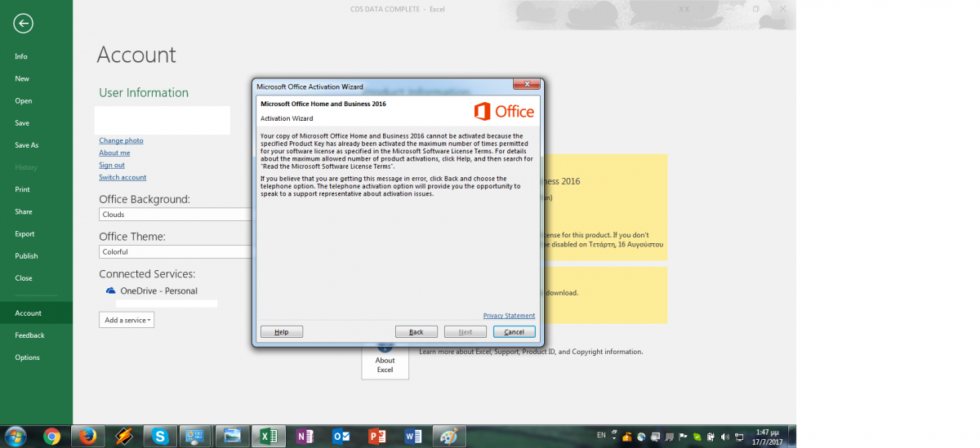Open the picture viewer taskbar icon
The image size is (980, 448).
pos(232,437)
